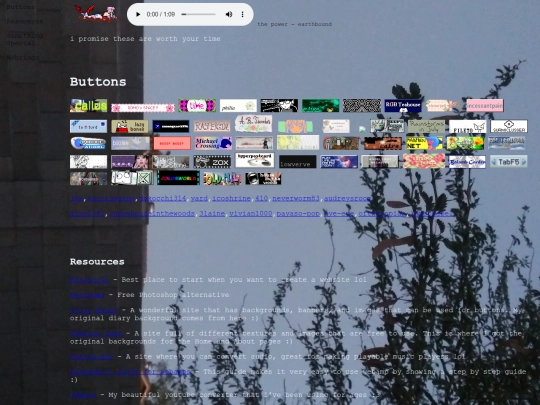Open the hyperpostcard button
Viewport: 540px width, 405px height.
click(255, 160)
